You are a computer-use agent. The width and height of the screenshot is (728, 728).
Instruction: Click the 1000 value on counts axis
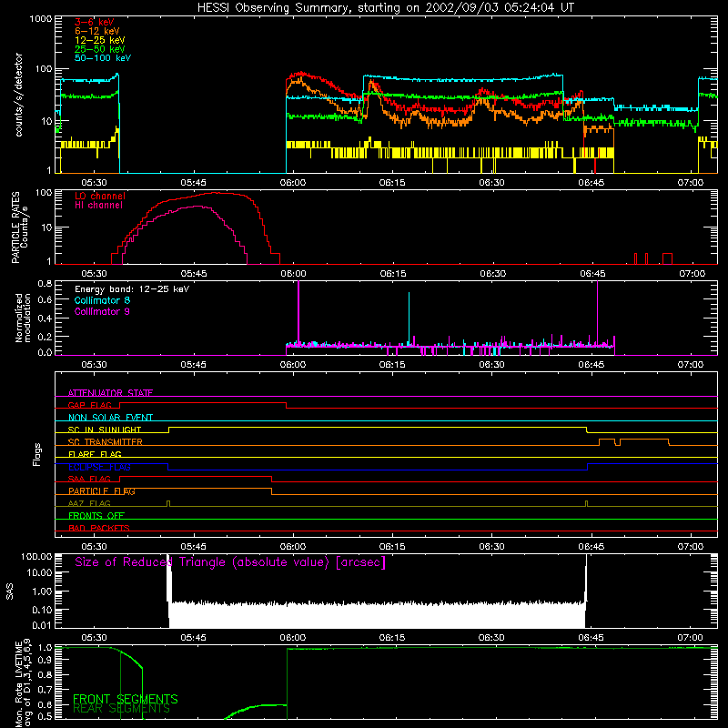(40, 19)
